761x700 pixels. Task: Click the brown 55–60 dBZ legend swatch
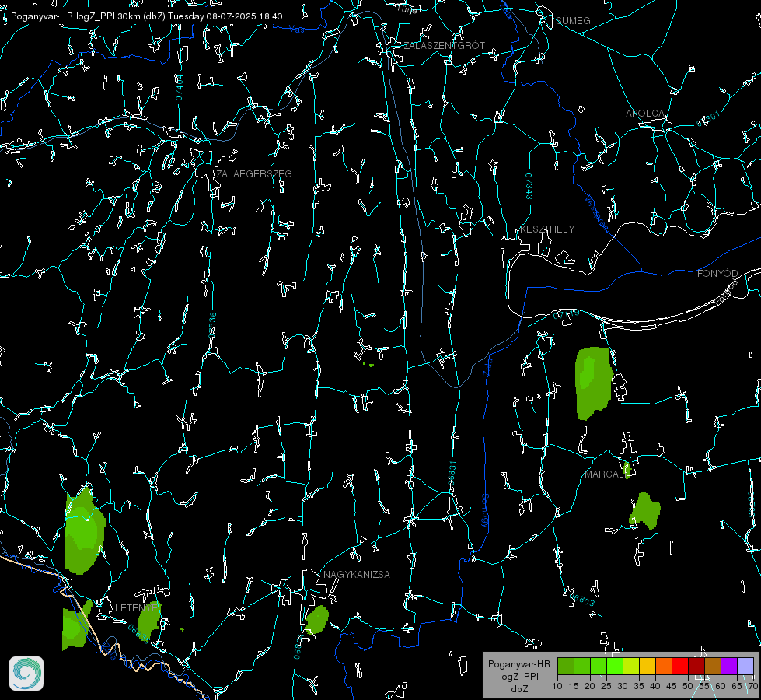pos(713,666)
